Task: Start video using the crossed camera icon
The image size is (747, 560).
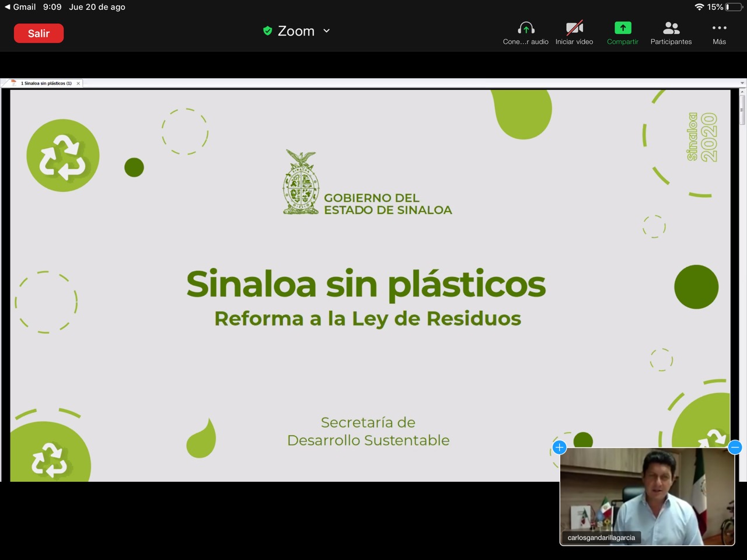Action: [x=574, y=29]
